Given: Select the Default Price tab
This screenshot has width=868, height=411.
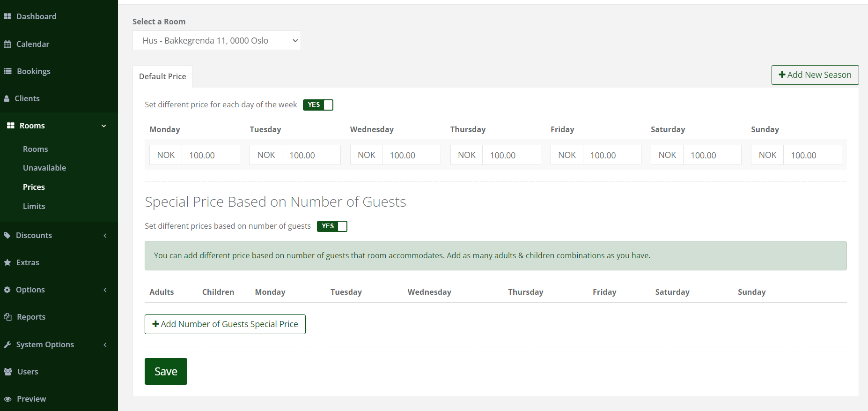Looking at the screenshot, I should (x=162, y=76).
